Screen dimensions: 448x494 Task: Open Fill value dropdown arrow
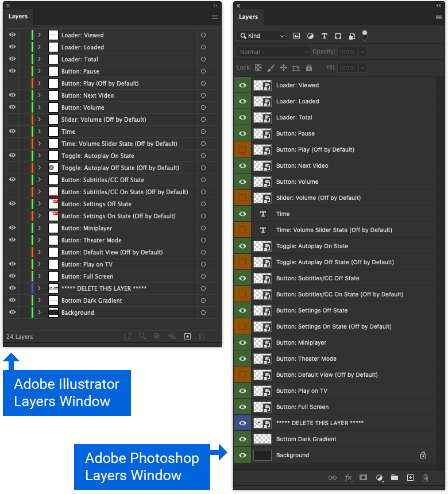pyautogui.click(x=362, y=68)
